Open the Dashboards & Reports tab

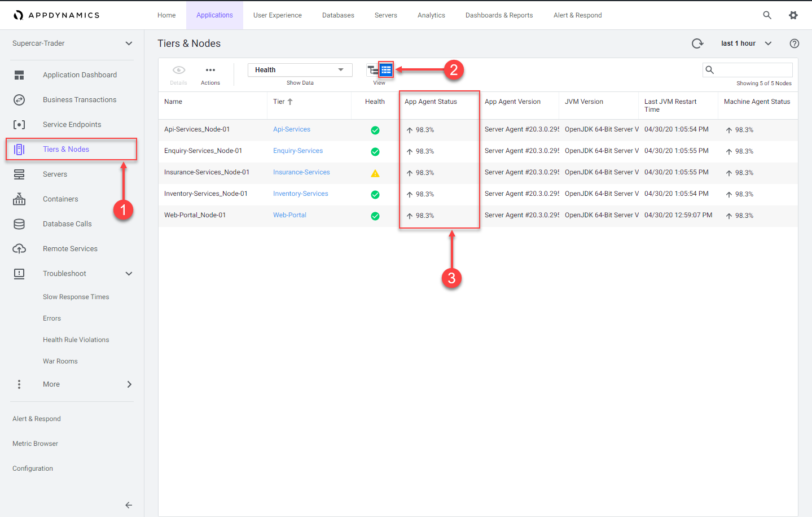pos(499,15)
